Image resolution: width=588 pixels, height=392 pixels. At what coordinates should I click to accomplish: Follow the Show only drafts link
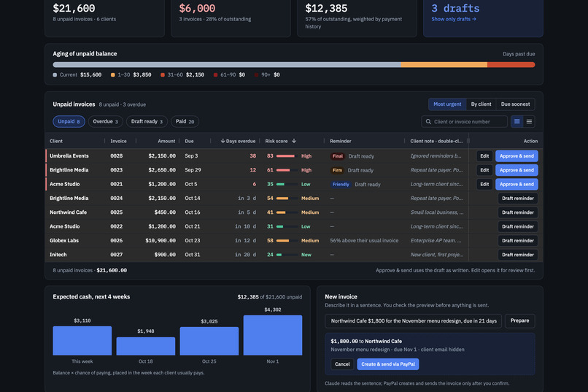click(454, 19)
